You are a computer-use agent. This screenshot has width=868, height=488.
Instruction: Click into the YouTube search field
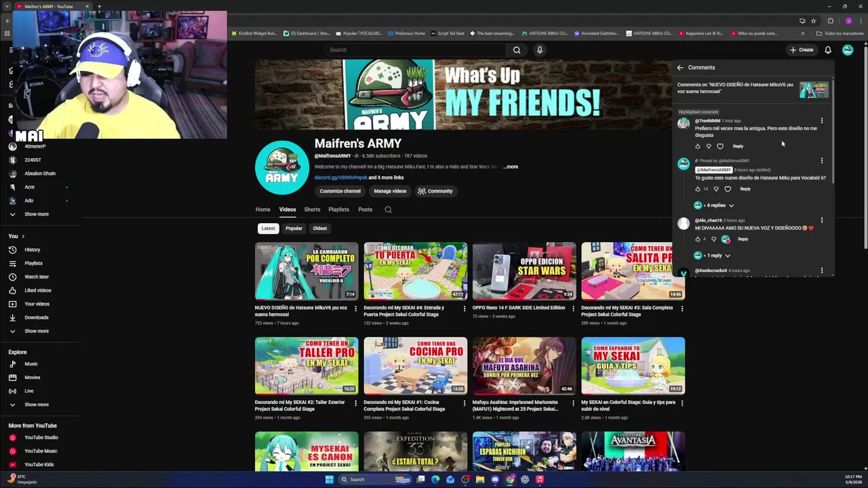click(414, 49)
